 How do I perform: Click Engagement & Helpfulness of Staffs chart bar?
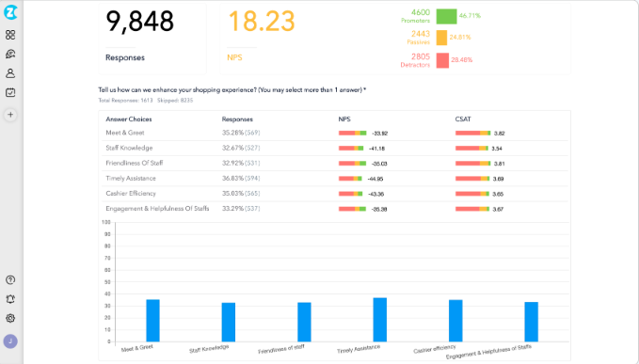coord(532,322)
